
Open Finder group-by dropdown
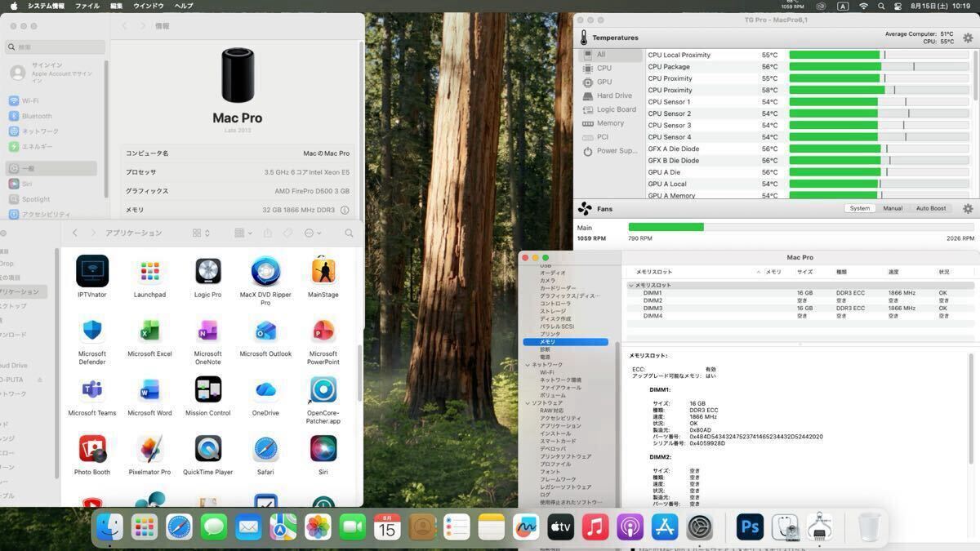pos(243,233)
